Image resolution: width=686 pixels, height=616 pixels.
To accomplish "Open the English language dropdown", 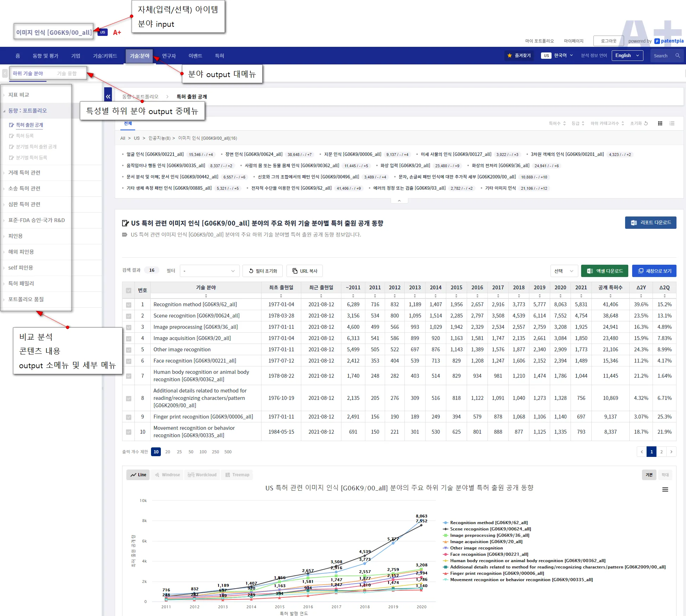I will (627, 56).
